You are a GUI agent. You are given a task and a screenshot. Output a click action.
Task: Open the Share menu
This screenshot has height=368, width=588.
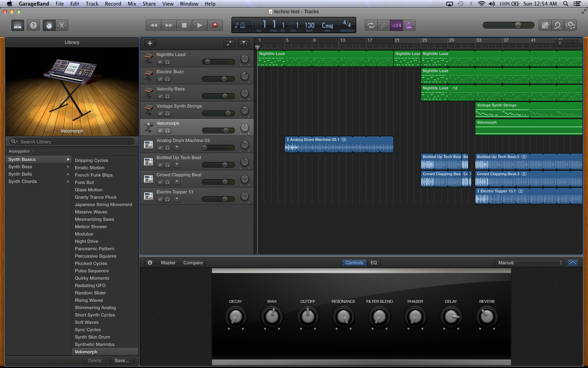[149, 4]
